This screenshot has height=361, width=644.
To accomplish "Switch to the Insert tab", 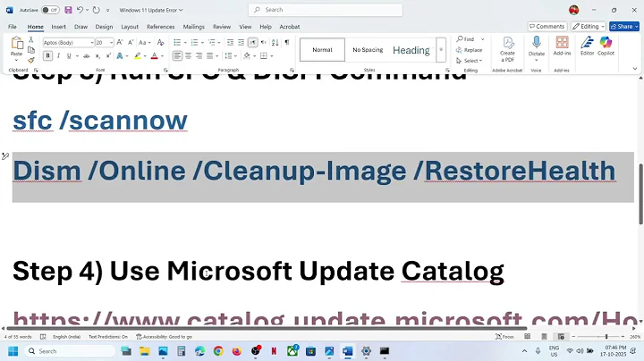I will (x=58, y=27).
